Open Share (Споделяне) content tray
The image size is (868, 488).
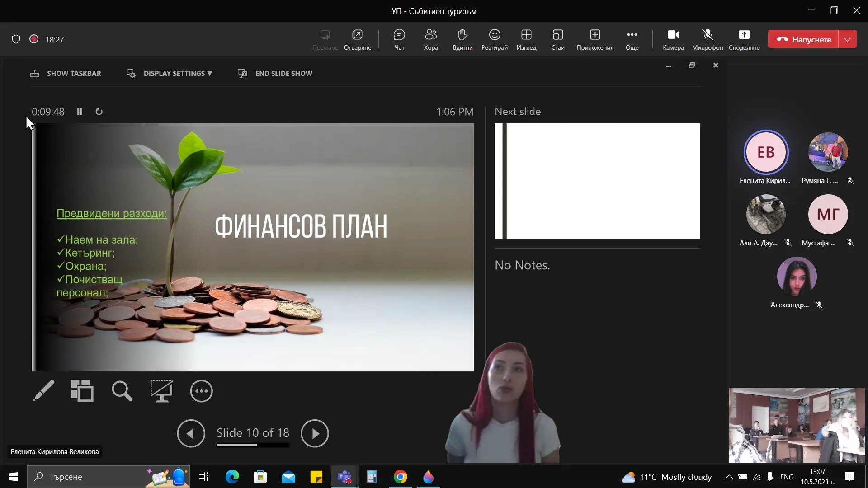pyautogui.click(x=744, y=40)
